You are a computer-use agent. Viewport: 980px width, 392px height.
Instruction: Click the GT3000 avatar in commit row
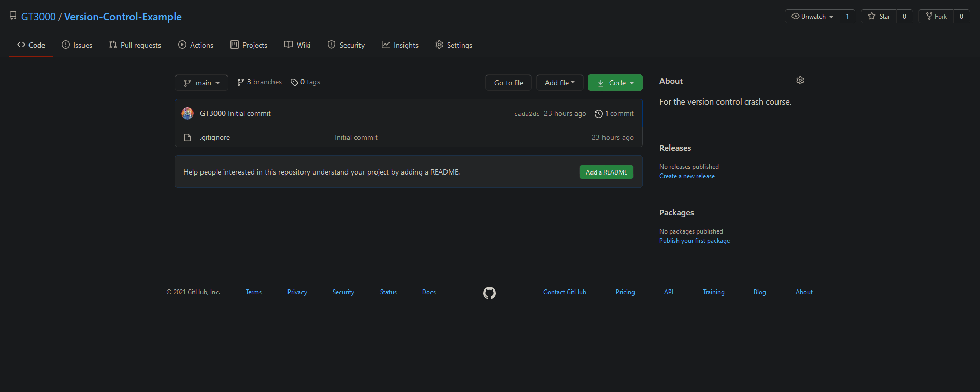coord(188,113)
